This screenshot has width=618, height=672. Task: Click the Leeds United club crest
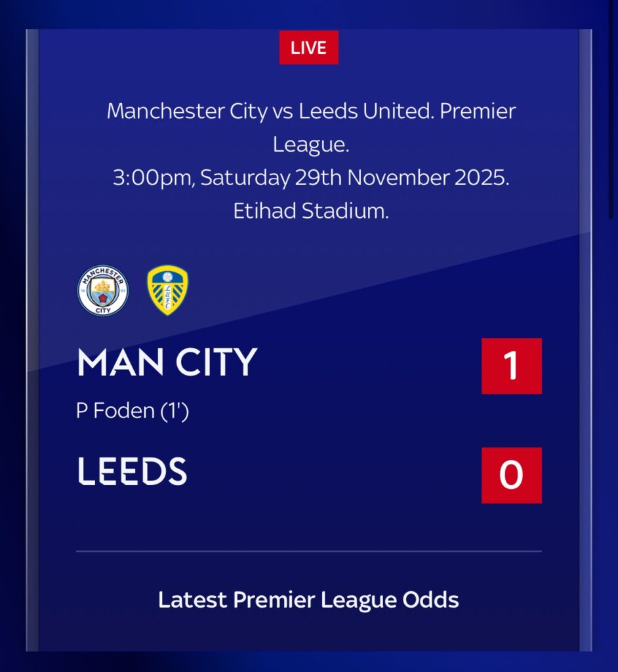point(168,290)
